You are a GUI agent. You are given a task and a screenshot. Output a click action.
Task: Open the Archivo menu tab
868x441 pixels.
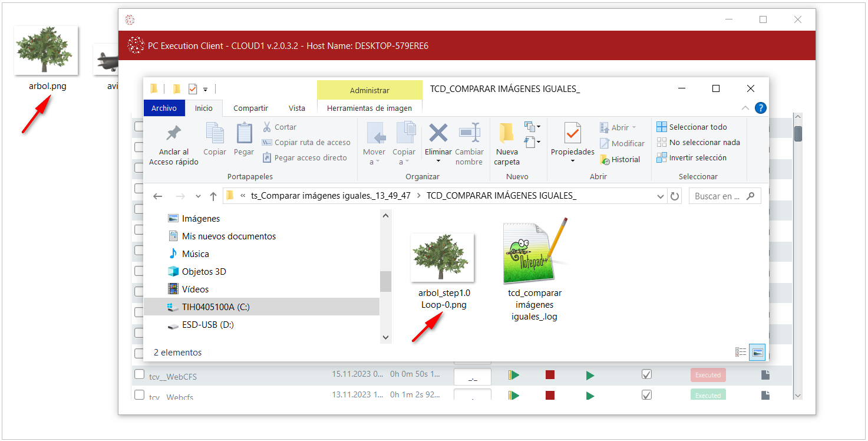164,108
